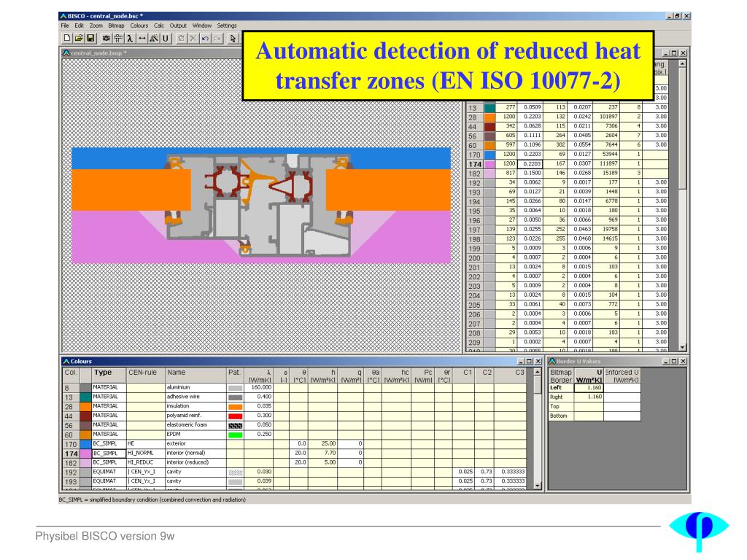The height and width of the screenshot is (560, 747).
Task: Click the blue swatch of colour 170 exterior
Action: pyautogui.click(x=85, y=444)
